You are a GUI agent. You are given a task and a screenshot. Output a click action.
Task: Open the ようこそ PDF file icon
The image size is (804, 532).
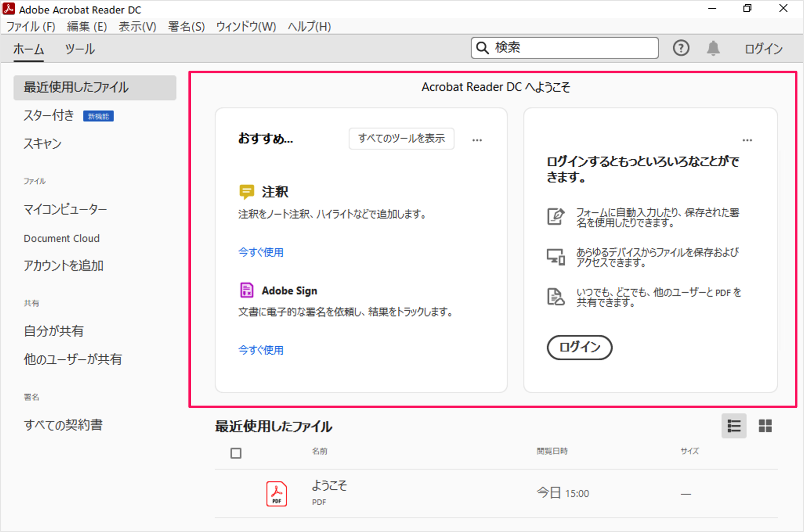coord(277,493)
